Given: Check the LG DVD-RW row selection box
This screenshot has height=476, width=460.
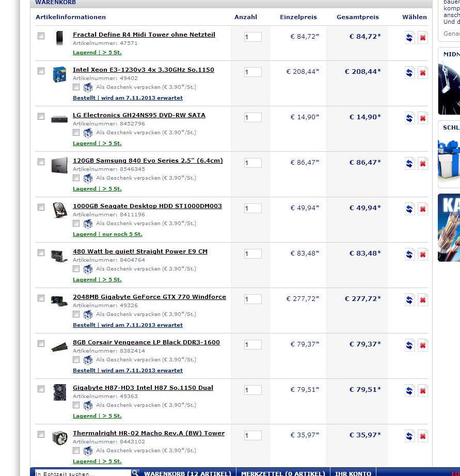Looking at the screenshot, I should [41, 116].
